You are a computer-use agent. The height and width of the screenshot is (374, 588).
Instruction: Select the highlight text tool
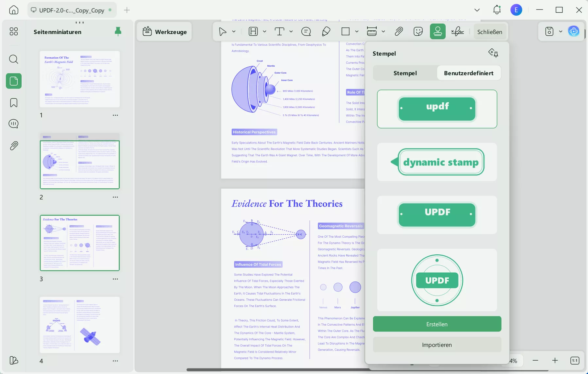tap(253, 31)
